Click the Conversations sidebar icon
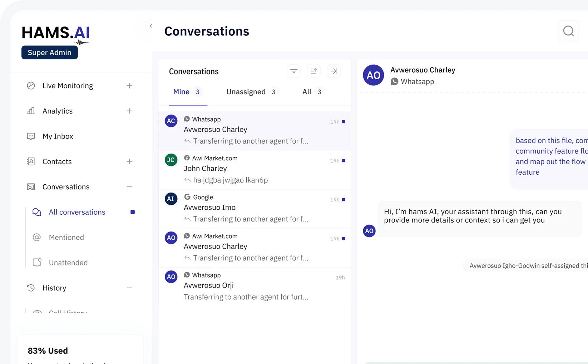588x364 pixels. 31,187
